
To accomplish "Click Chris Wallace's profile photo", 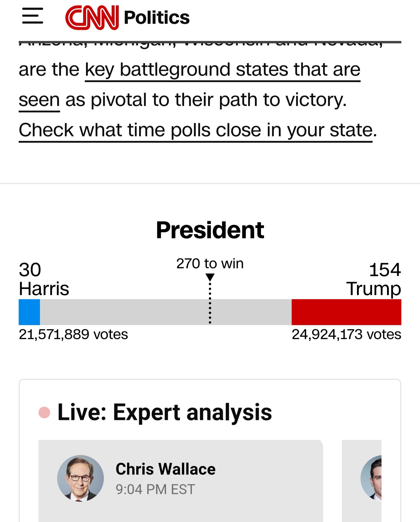I will (x=80, y=478).
